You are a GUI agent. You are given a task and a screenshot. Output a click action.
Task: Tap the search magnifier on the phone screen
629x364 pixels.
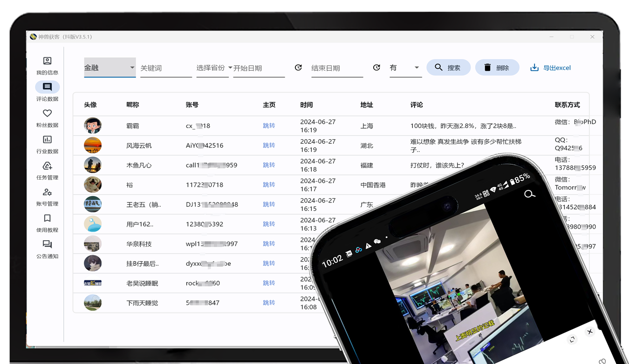(x=529, y=194)
